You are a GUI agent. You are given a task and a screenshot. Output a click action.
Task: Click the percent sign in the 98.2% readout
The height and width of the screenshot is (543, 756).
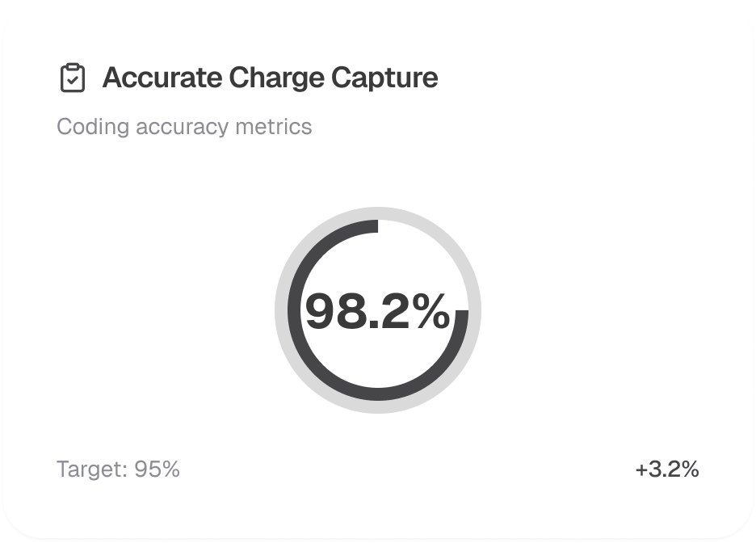[430, 312]
